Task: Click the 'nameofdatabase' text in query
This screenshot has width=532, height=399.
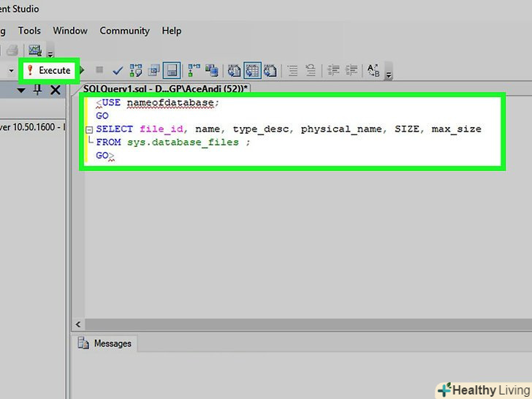Action: 170,102
